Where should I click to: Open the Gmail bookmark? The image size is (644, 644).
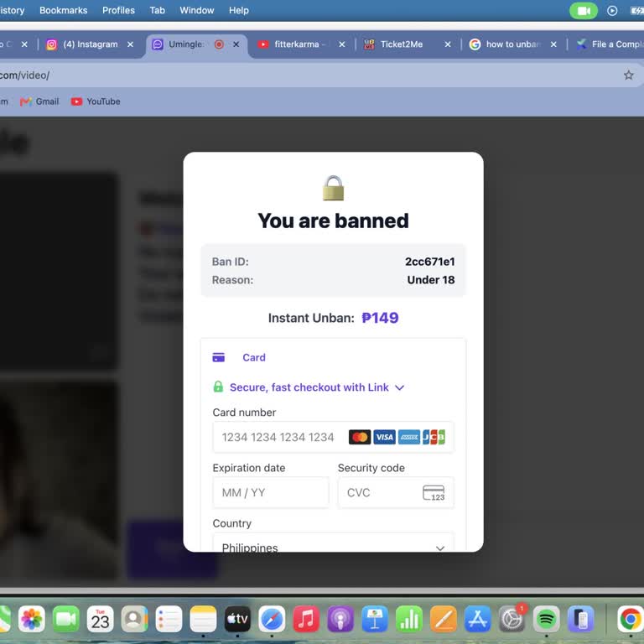click(40, 101)
